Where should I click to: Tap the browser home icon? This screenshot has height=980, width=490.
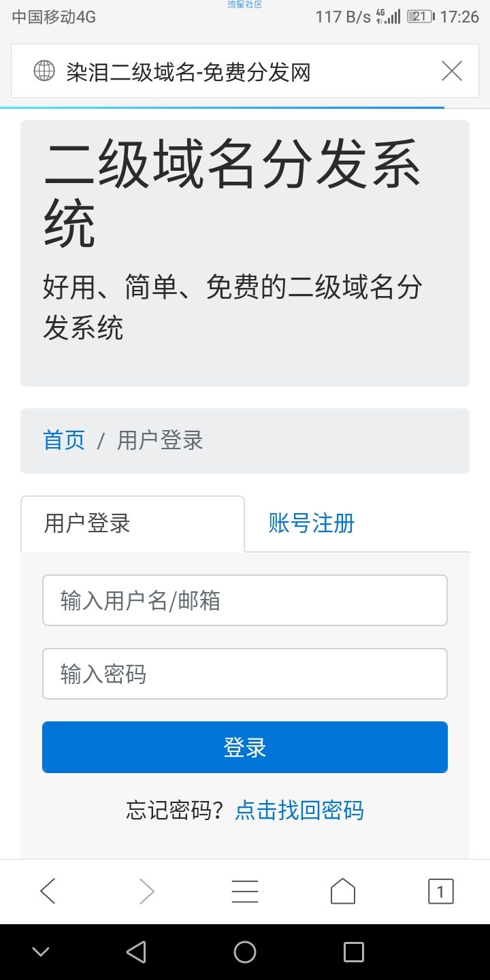tap(343, 891)
